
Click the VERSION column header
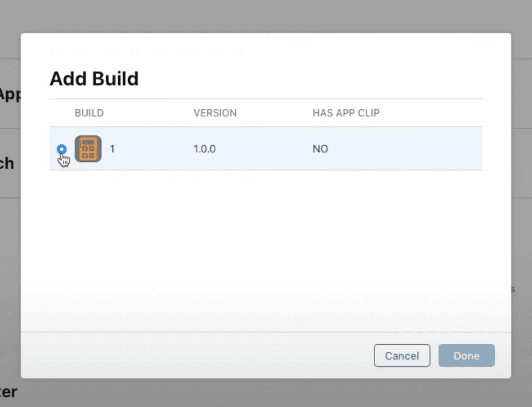tap(215, 113)
